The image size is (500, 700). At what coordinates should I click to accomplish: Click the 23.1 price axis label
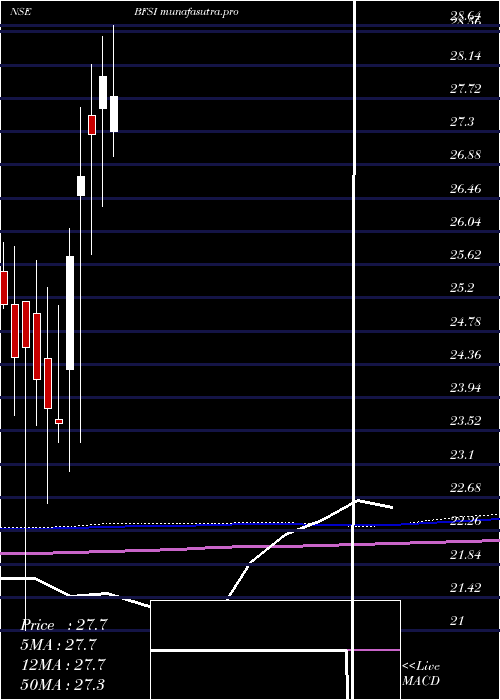(462, 454)
